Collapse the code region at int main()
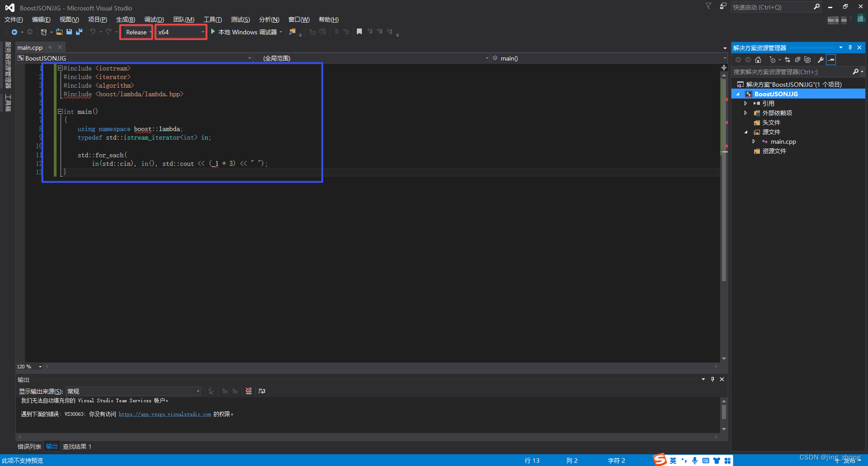Screen dimensions: 868x466 (60, 111)
